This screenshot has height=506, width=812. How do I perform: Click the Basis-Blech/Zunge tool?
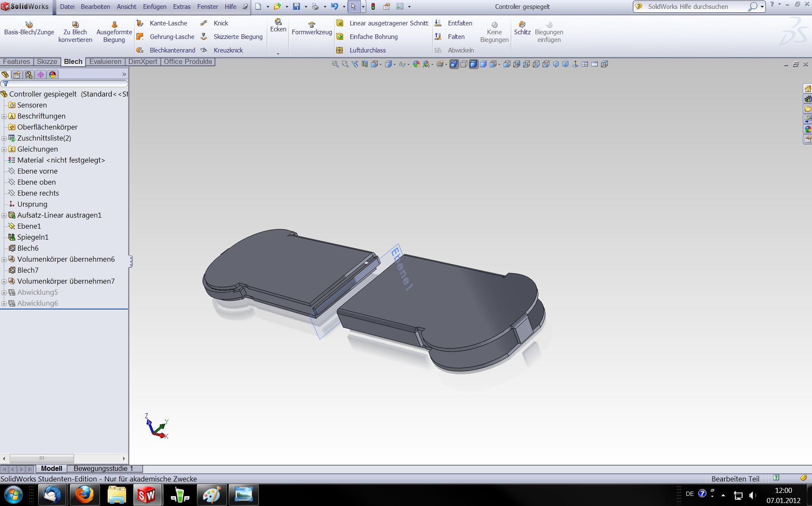29,28
